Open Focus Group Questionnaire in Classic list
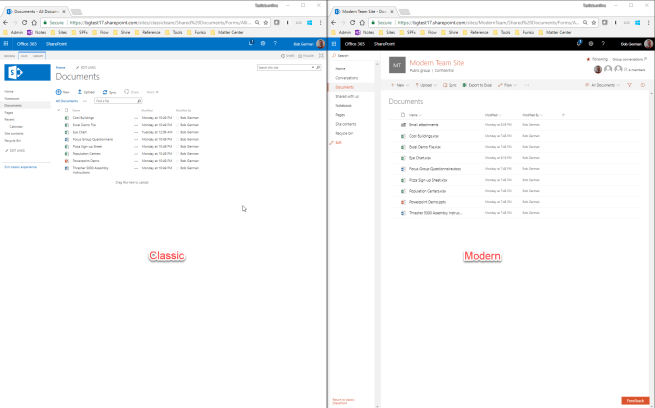This screenshot has height=408, width=655. [93, 139]
